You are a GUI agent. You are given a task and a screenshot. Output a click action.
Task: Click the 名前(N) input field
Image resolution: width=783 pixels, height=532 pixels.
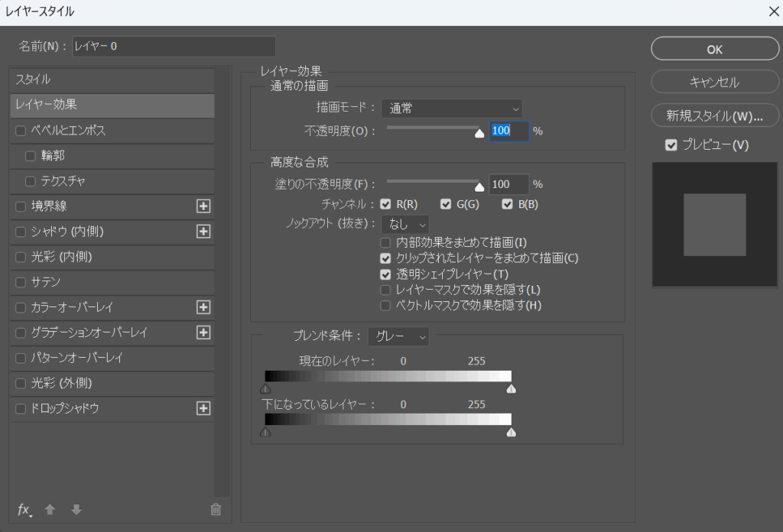(x=174, y=47)
